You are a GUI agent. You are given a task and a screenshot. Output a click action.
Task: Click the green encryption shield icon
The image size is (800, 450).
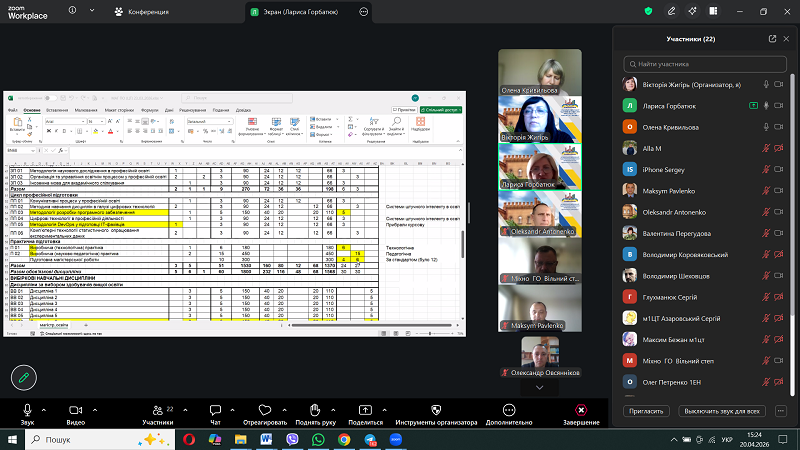point(649,11)
